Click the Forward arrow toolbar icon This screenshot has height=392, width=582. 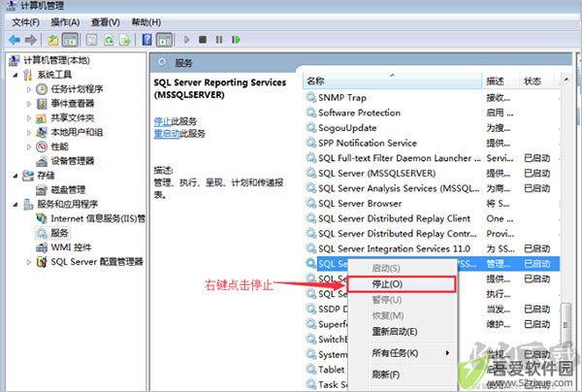tap(30, 40)
